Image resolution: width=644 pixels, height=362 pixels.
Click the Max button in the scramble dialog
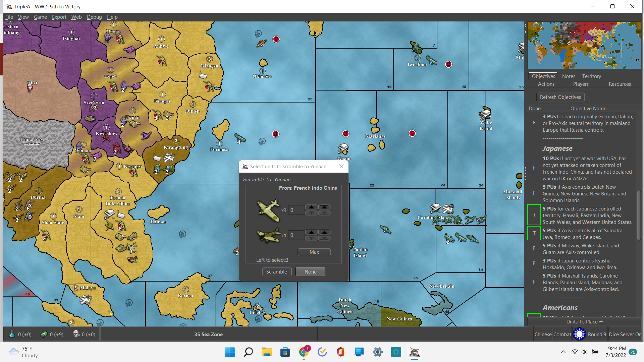tap(314, 252)
